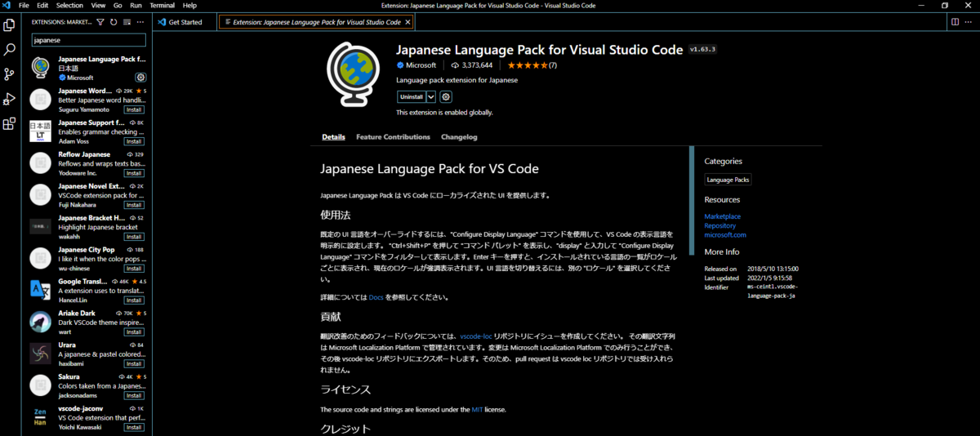Select the vscode-jaconv Zen Han icon
The height and width of the screenshot is (436, 980).
click(x=41, y=416)
